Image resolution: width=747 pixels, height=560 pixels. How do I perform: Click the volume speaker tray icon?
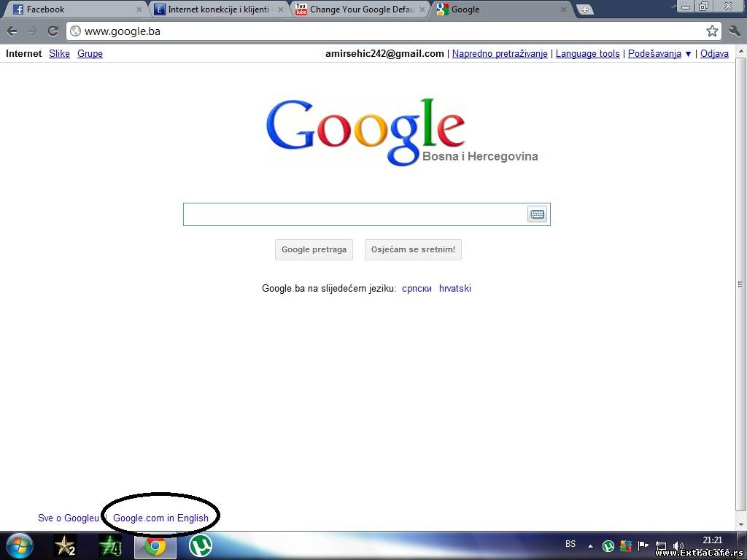(x=678, y=545)
